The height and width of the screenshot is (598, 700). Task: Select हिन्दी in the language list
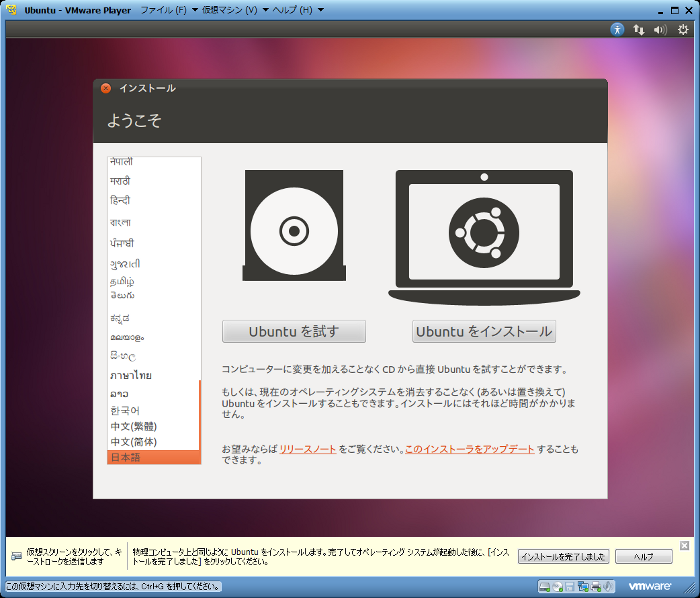click(x=154, y=200)
